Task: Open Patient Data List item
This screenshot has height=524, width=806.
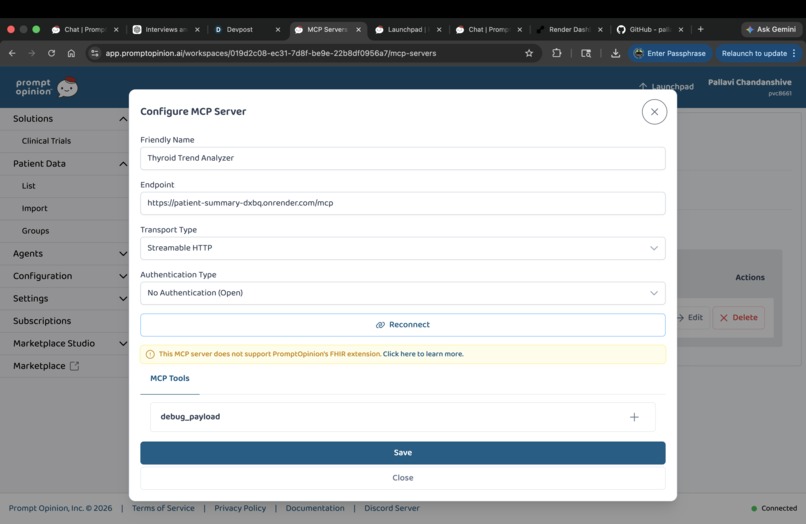Action: (29, 186)
